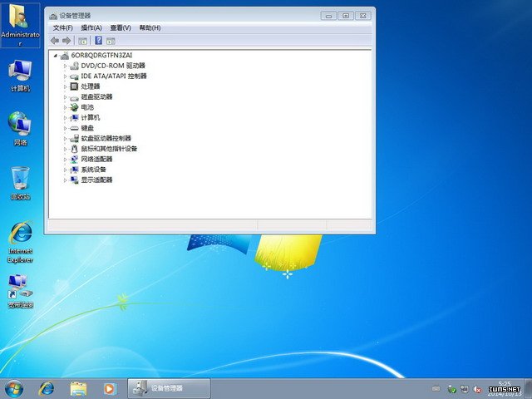Screen dimensions: 532x399
Task: Launch Windows Media Player from taskbar
Action: (x=109, y=388)
